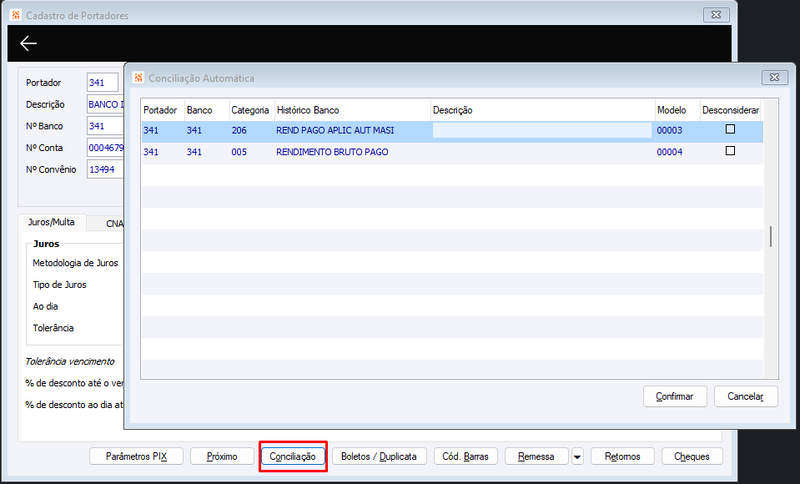Close the Conciliação Automática dialog

[774, 78]
